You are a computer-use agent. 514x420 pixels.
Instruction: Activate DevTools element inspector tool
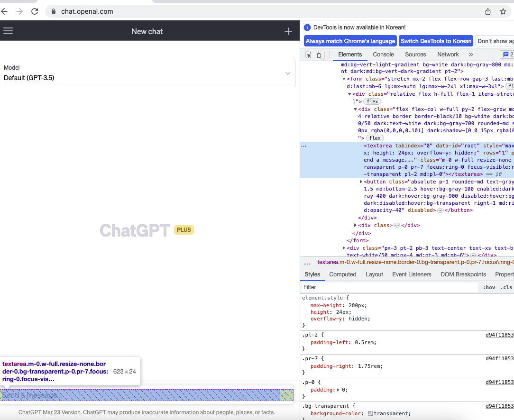308,55
